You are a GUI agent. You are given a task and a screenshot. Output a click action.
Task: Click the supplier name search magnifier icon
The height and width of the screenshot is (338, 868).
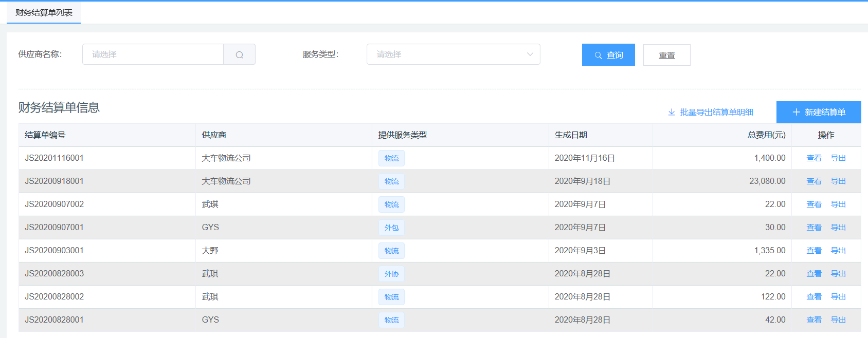pyautogui.click(x=239, y=54)
